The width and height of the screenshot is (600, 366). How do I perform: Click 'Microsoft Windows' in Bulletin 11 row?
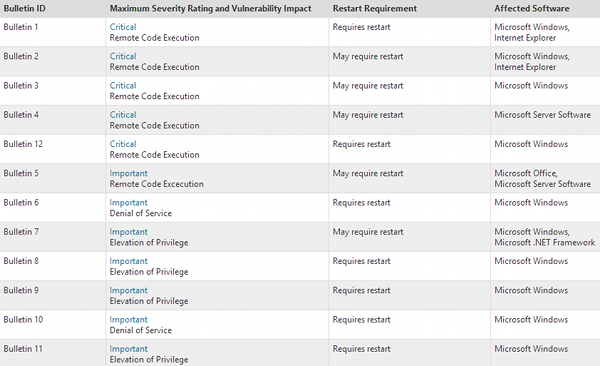(x=531, y=349)
